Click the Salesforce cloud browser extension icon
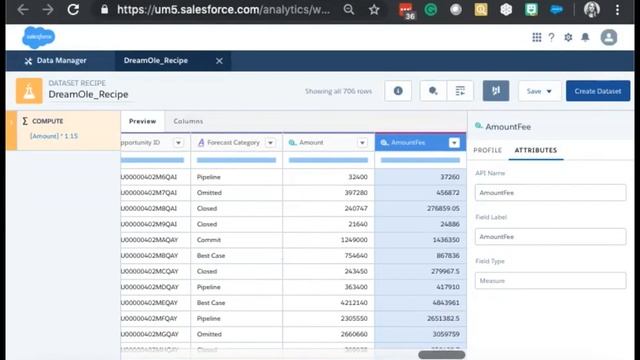 [x=556, y=9]
